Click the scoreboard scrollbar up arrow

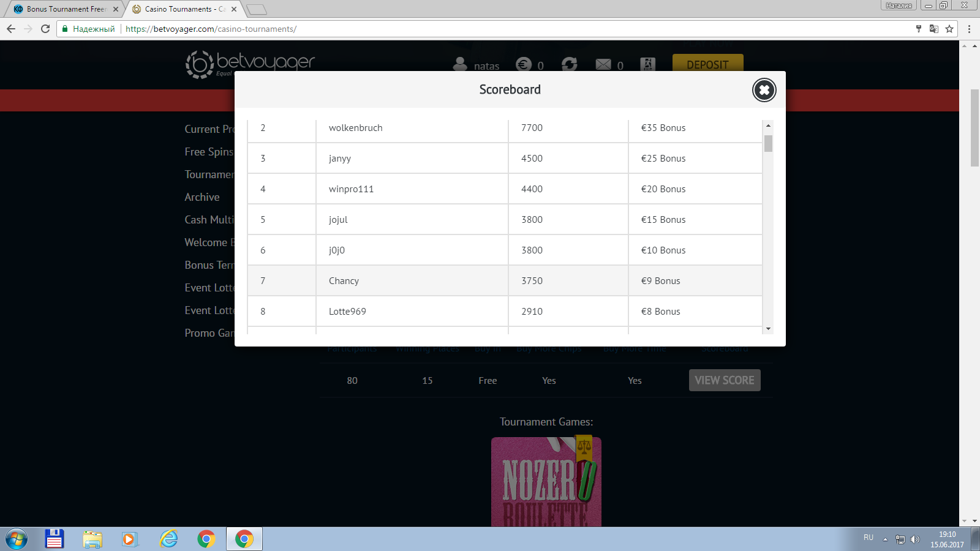click(x=768, y=126)
